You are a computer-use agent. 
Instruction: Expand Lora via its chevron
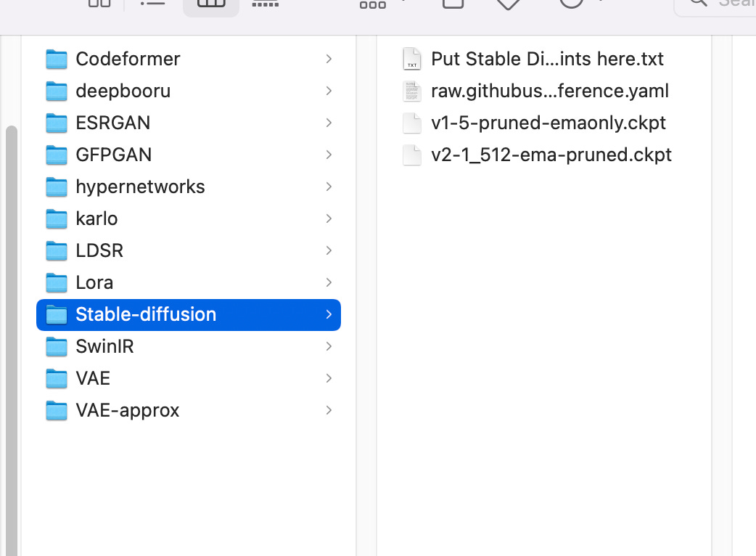click(x=329, y=282)
